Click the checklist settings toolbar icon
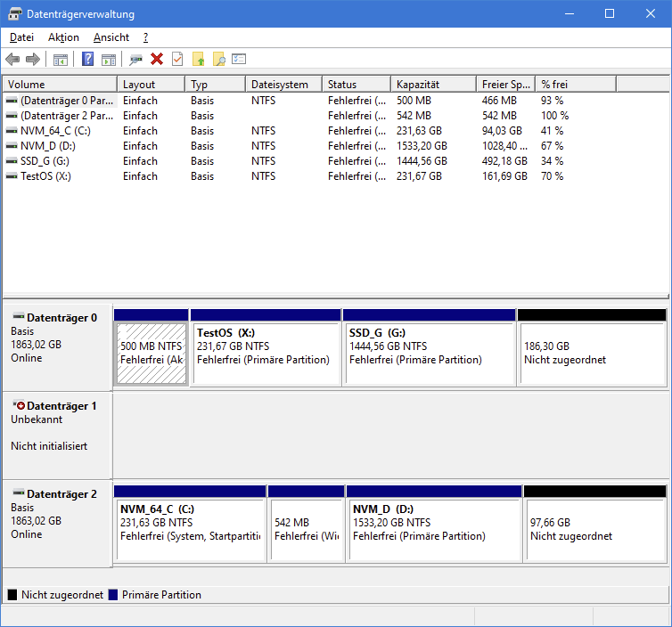Viewport: 672px width, 627px height. pos(239,59)
